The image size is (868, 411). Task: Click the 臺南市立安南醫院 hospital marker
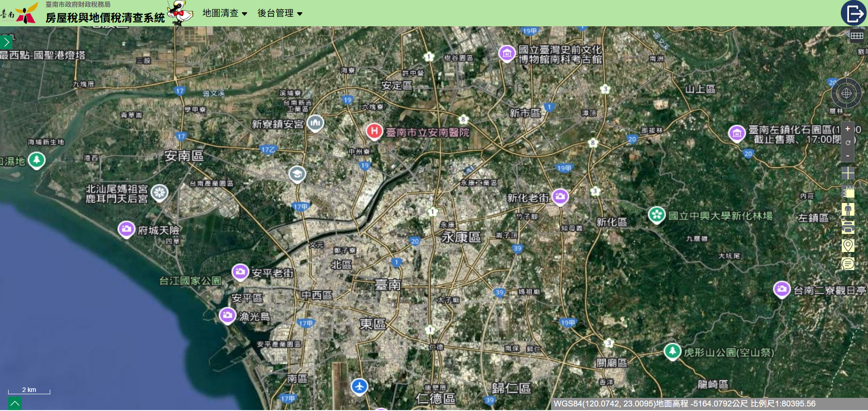coord(374,131)
